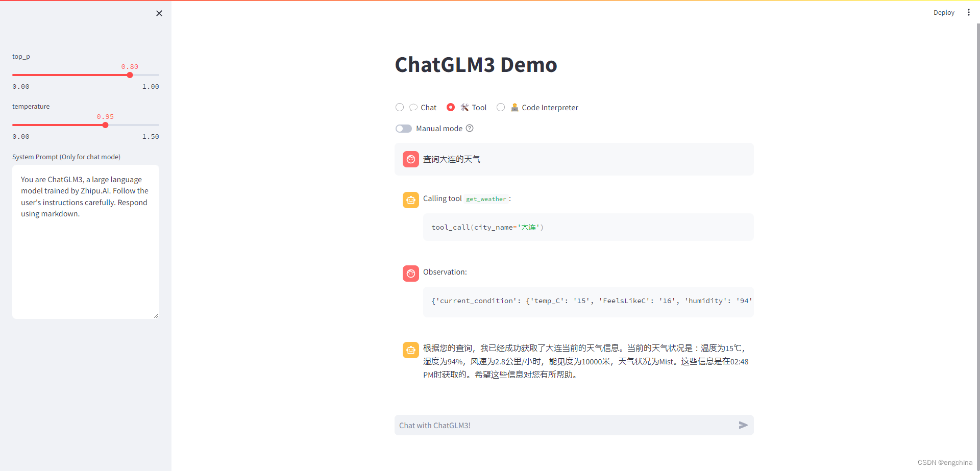Click the ChatGLM3 Demo heading

[476, 65]
